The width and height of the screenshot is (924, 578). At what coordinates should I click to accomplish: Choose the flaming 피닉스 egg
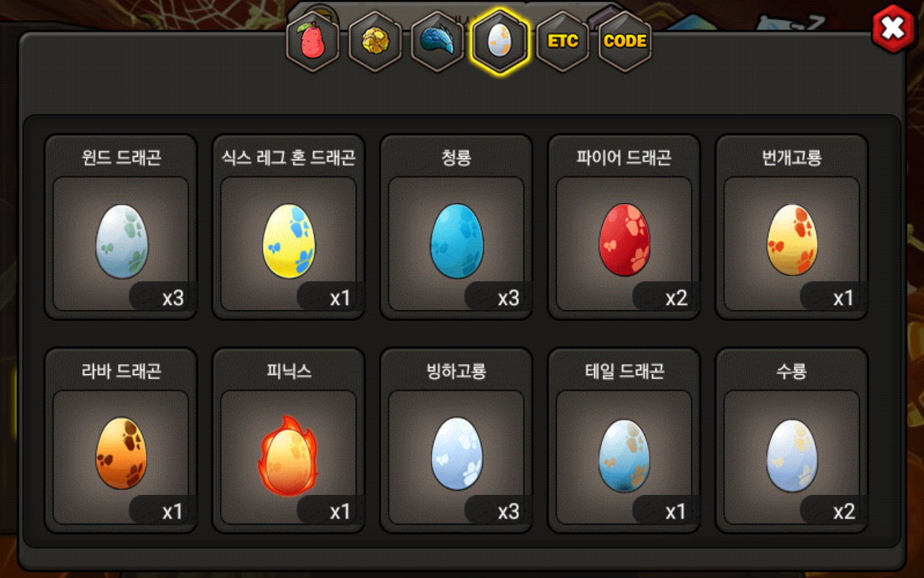point(289,440)
